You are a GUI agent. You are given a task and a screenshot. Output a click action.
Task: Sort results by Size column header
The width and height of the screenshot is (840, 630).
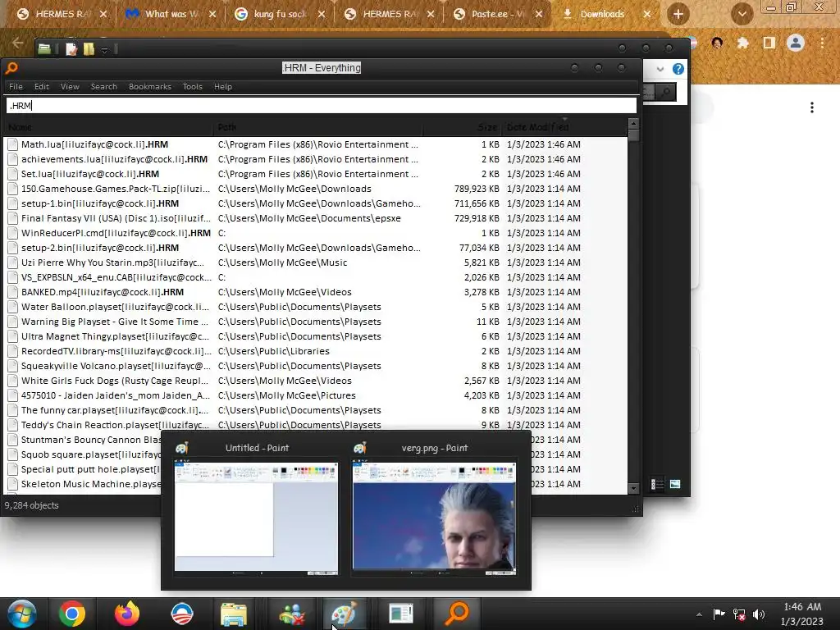tap(462, 127)
